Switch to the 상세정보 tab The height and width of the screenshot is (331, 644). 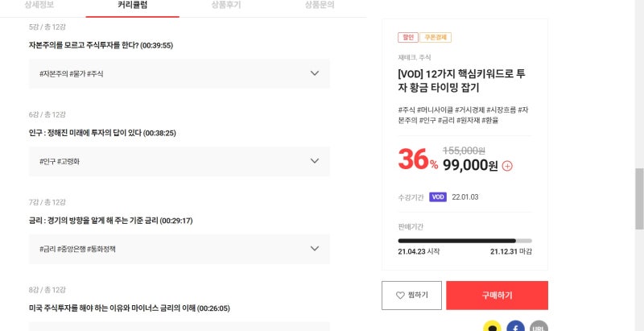pyautogui.click(x=39, y=6)
